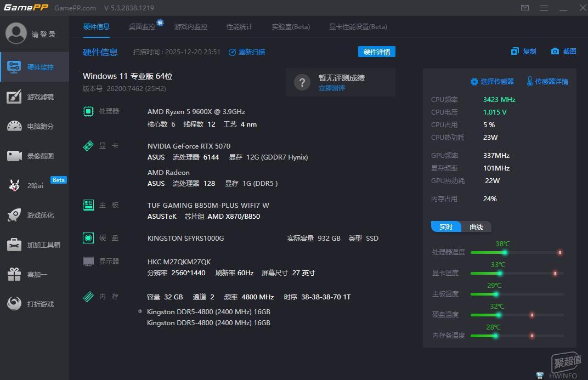The width and height of the screenshot is (588, 380).
Task: Open the 硬件监控 sidebar panel
Action: (35, 66)
